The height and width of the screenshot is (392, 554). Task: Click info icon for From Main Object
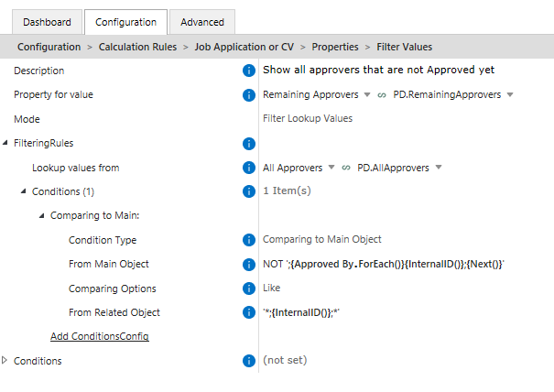pyautogui.click(x=249, y=264)
